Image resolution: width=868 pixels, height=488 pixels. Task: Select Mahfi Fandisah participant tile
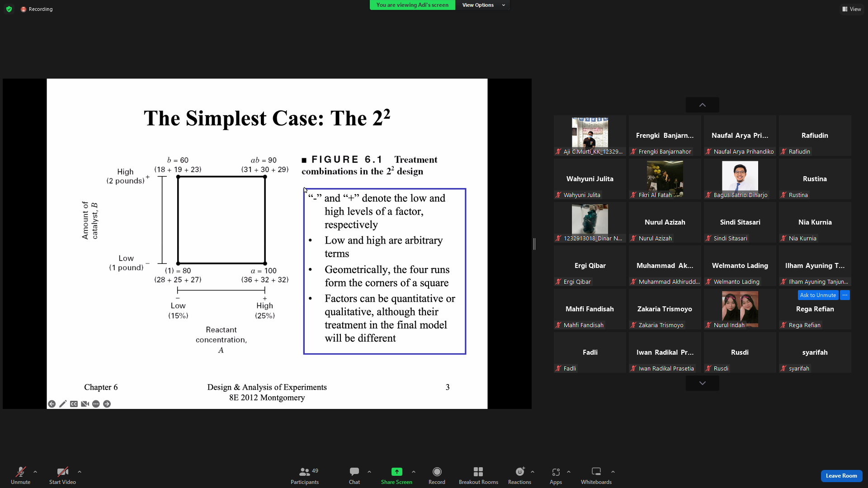click(590, 309)
